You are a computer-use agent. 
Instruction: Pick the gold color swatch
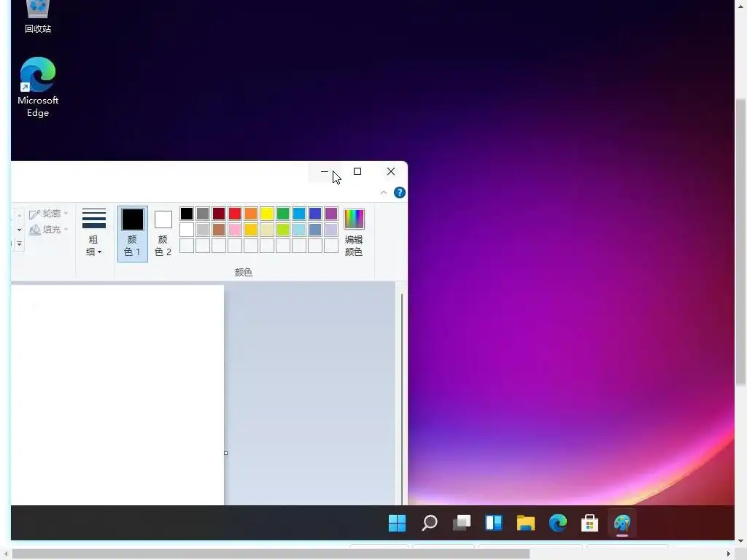[251, 230]
